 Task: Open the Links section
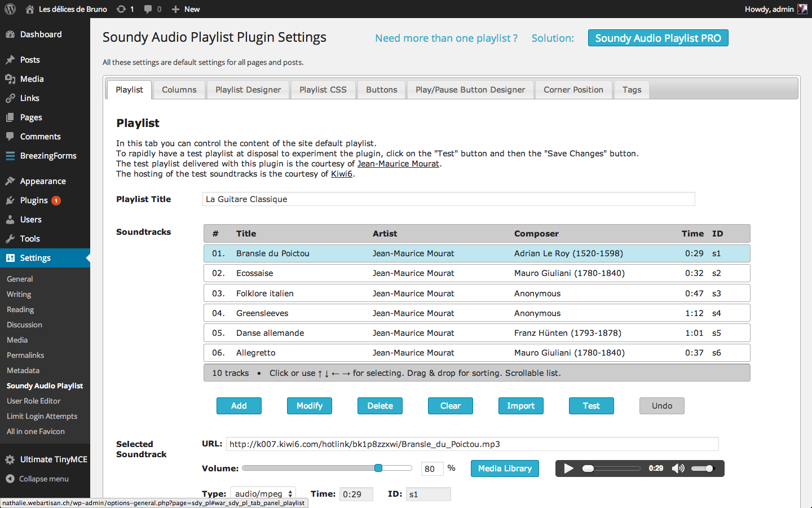pos(45,98)
